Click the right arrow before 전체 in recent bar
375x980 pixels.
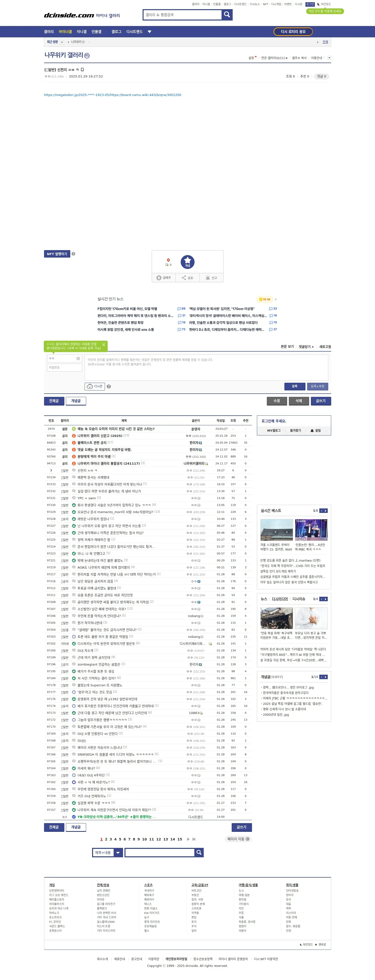(x=318, y=42)
